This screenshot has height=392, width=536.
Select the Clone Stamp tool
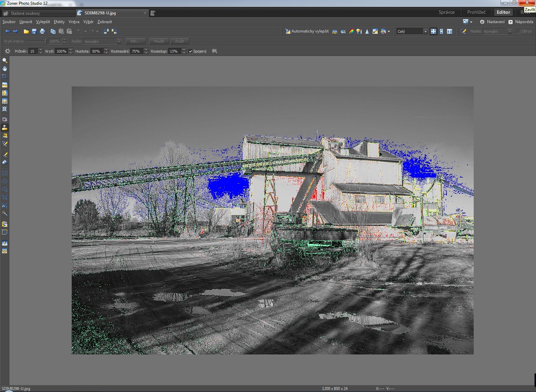[x=5, y=128]
